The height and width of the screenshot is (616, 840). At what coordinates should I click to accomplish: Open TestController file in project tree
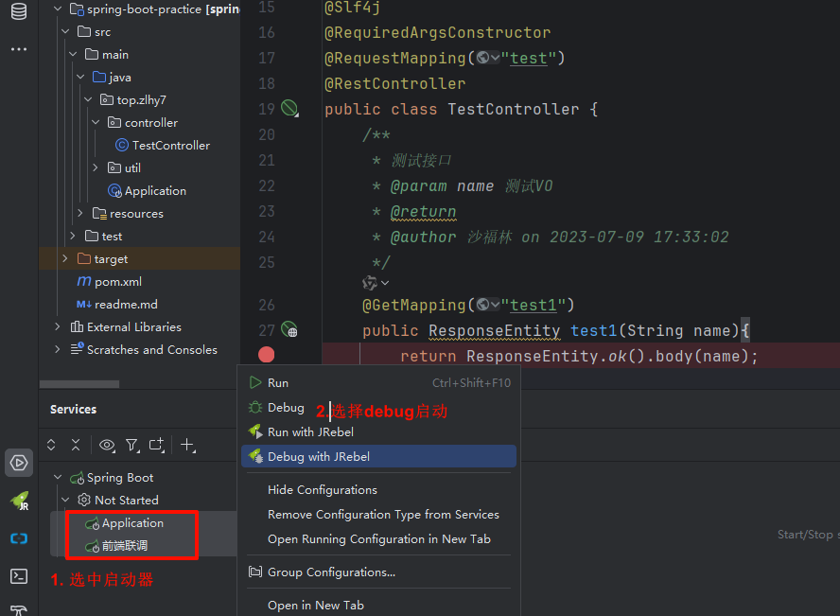tap(170, 145)
